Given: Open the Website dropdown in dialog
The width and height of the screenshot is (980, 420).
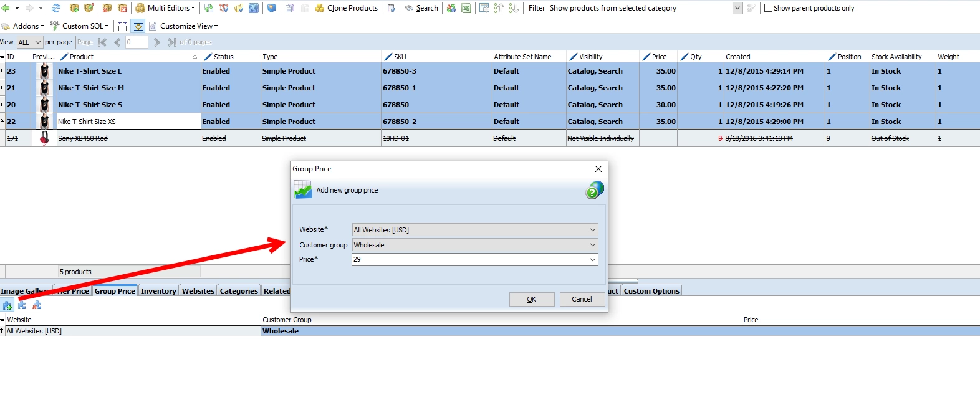Looking at the screenshot, I should point(474,230).
